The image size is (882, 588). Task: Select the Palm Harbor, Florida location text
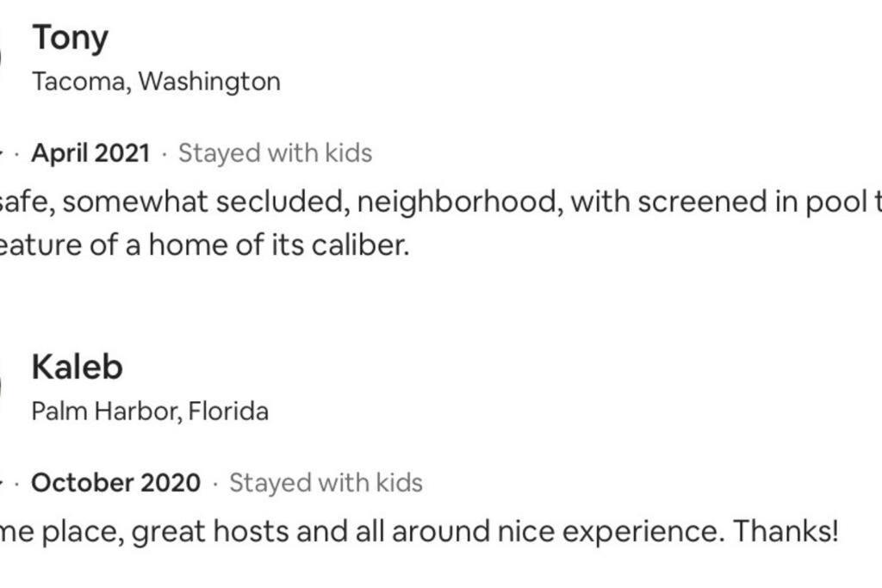pos(150,411)
